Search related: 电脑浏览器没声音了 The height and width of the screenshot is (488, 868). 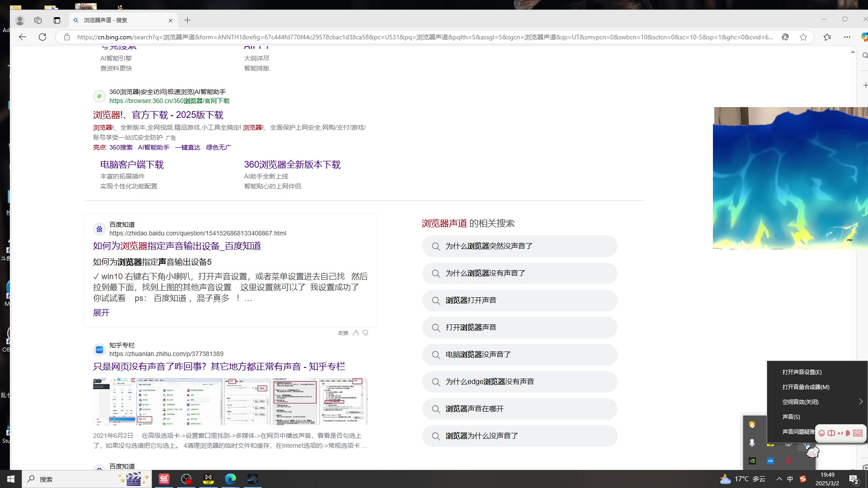click(519, 355)
